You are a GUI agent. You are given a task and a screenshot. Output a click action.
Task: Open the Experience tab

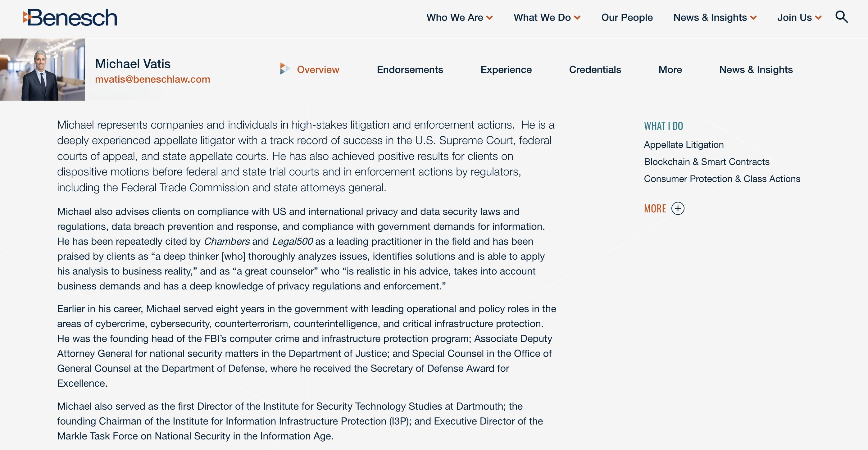(x=506, y=70)
